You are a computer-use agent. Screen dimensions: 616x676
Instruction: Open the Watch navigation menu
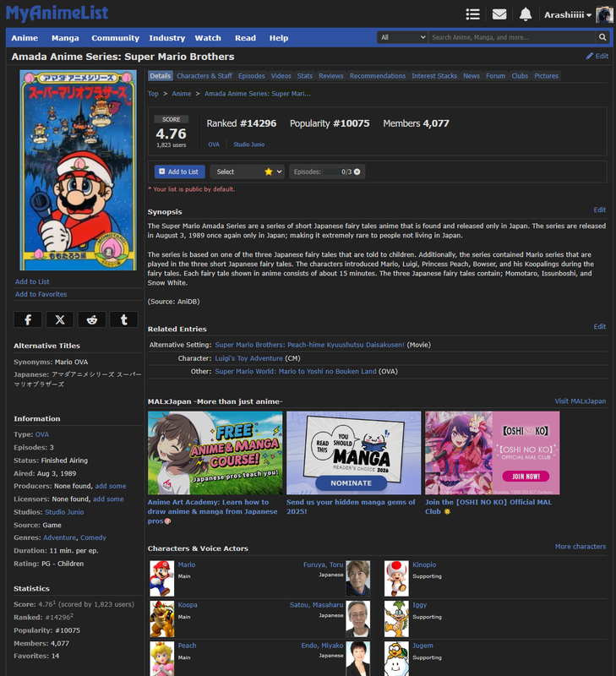(208, 38)
